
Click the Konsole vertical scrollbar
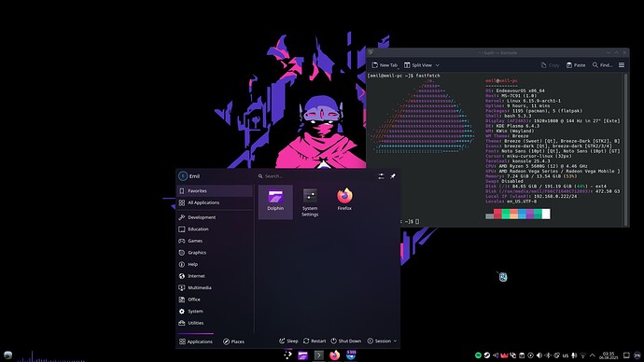coord(626,149)
